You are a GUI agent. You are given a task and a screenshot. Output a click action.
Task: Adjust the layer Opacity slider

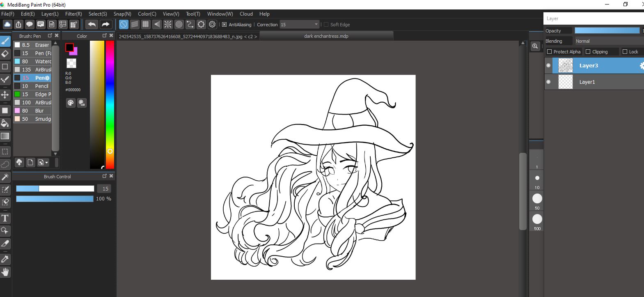[607, 30]
